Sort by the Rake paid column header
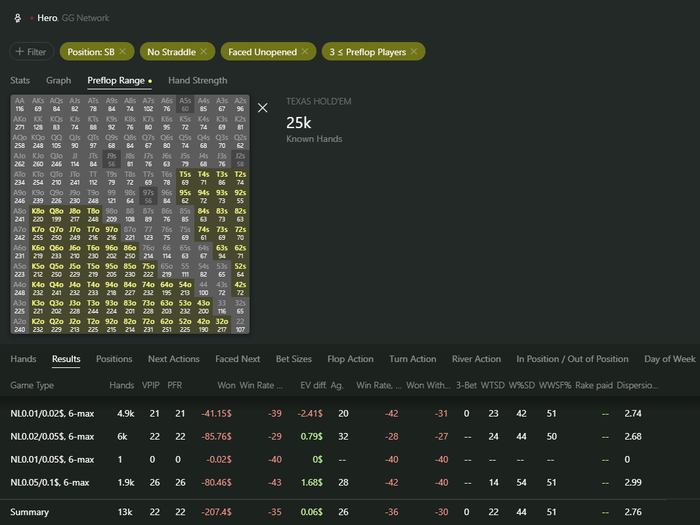 (594, 385)
